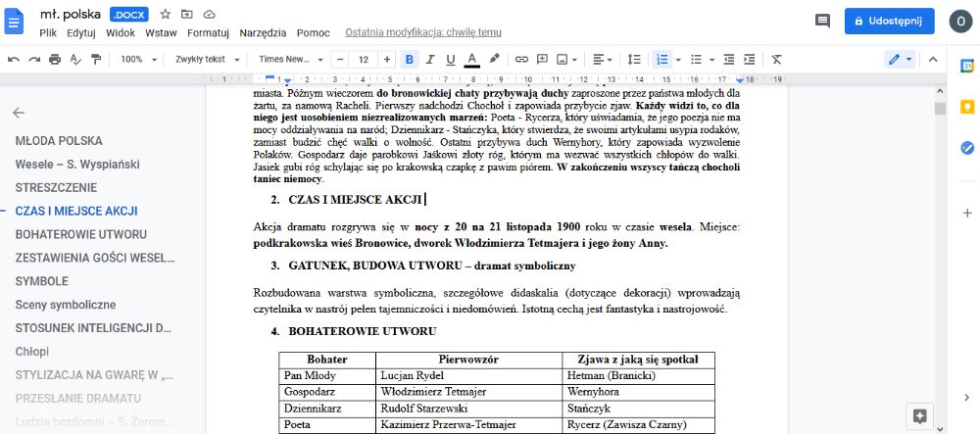
Task: Open the Times New font dropdown
Action: point(291,60)
